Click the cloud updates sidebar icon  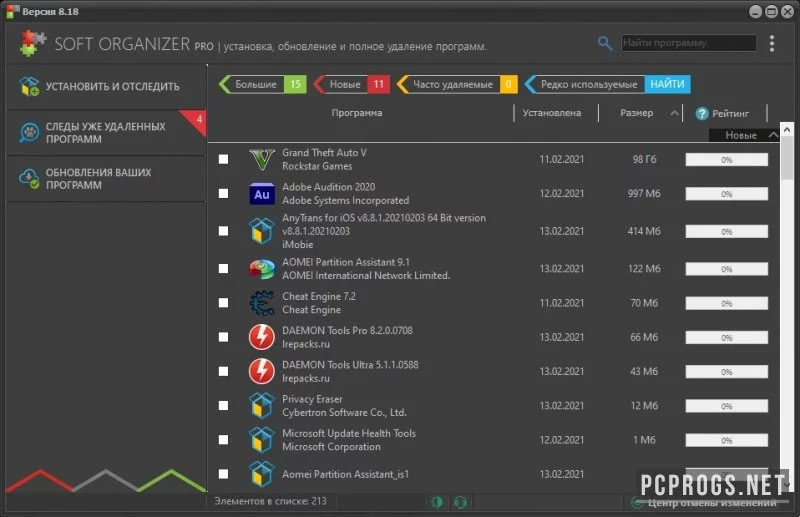29,179
